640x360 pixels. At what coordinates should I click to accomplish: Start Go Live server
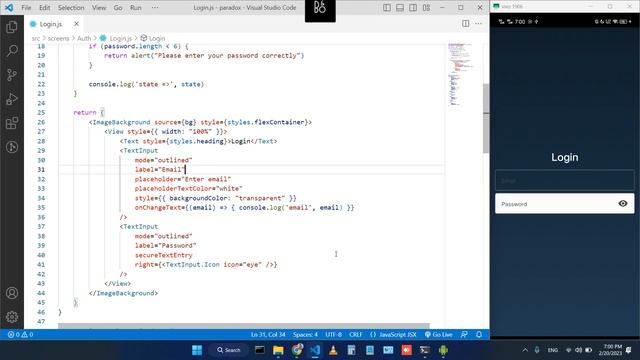point(438,334)
